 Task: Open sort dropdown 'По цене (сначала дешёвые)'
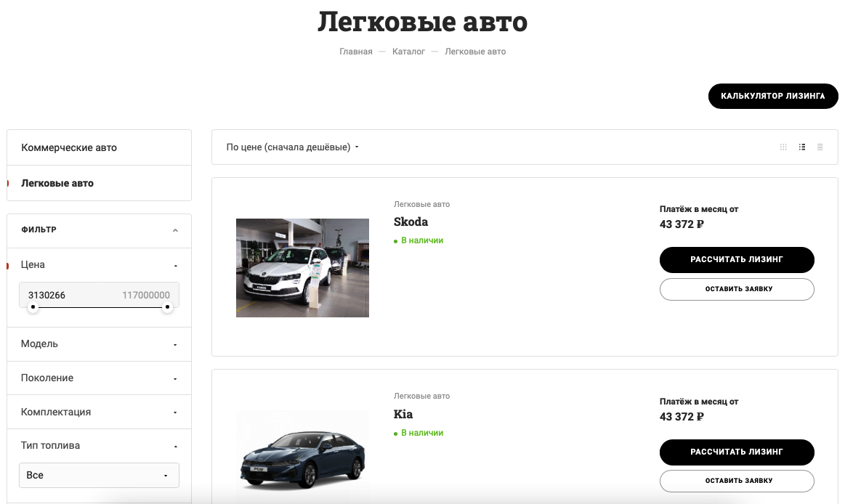pos(293,147)
